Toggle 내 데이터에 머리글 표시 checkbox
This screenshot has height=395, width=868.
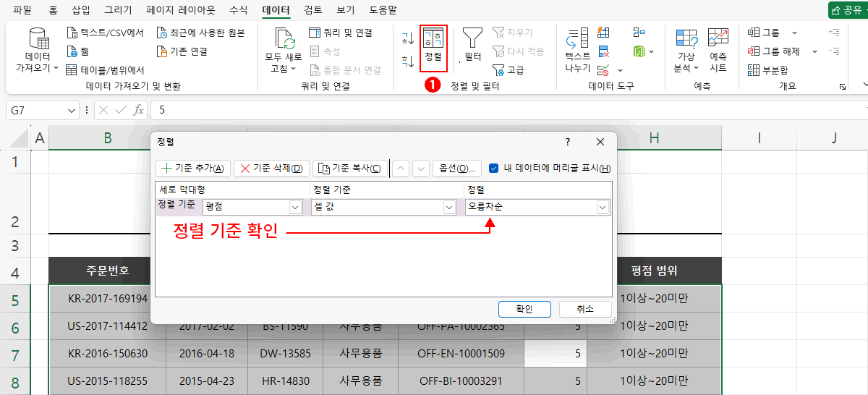[494, 168]
